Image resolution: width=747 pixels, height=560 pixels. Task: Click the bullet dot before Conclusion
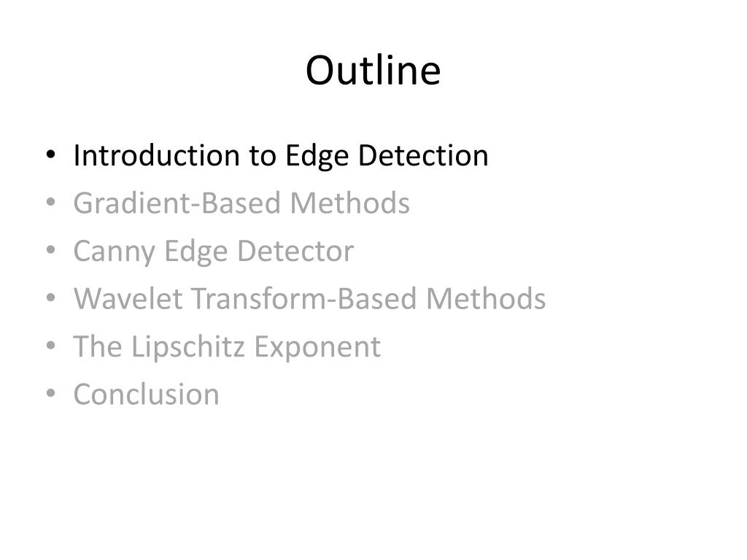(x=50, y=394)
